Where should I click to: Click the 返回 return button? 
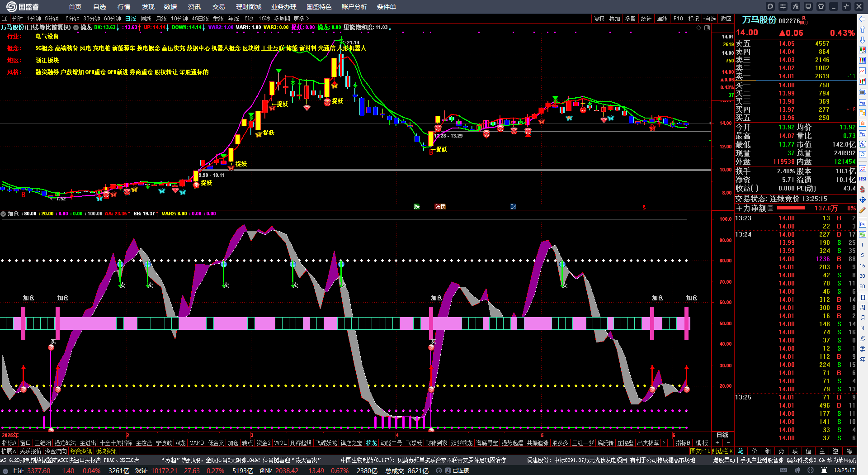(x=726, y=19)
